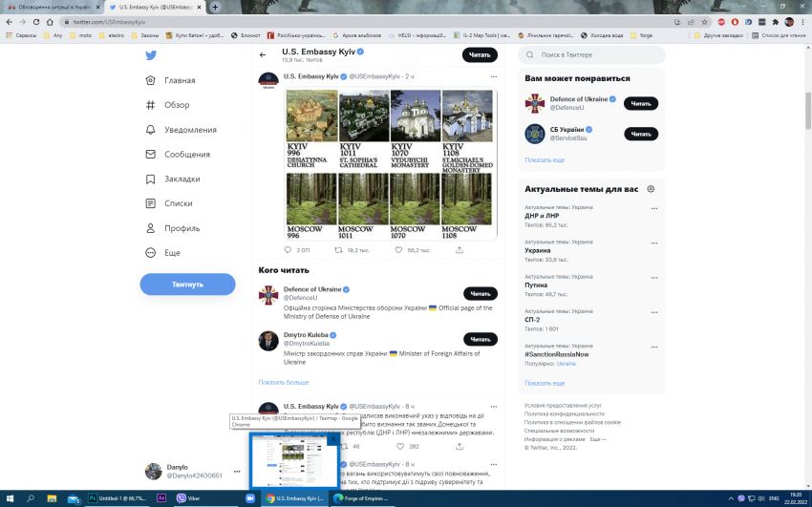The width and height of the screenshot is (812, 507).
Task: Open options for #SanctionRussiaNow trend
Action: click(x=654, y=348)
